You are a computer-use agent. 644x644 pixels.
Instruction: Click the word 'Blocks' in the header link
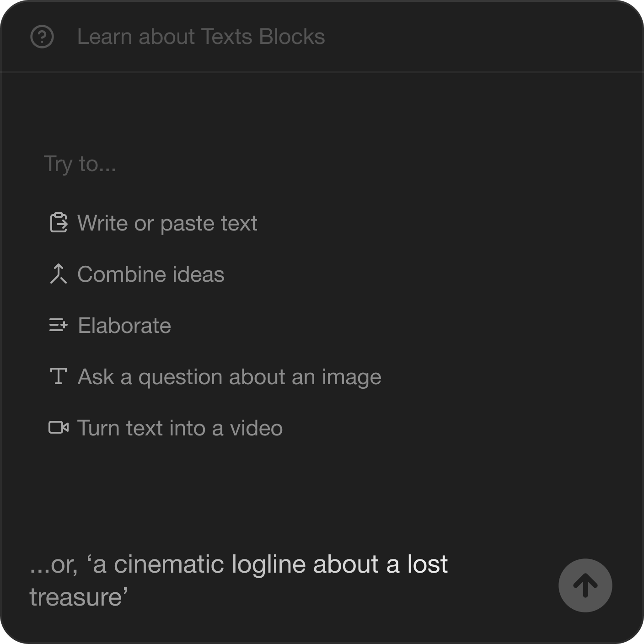pyautogui.click(x=292, y=37)
